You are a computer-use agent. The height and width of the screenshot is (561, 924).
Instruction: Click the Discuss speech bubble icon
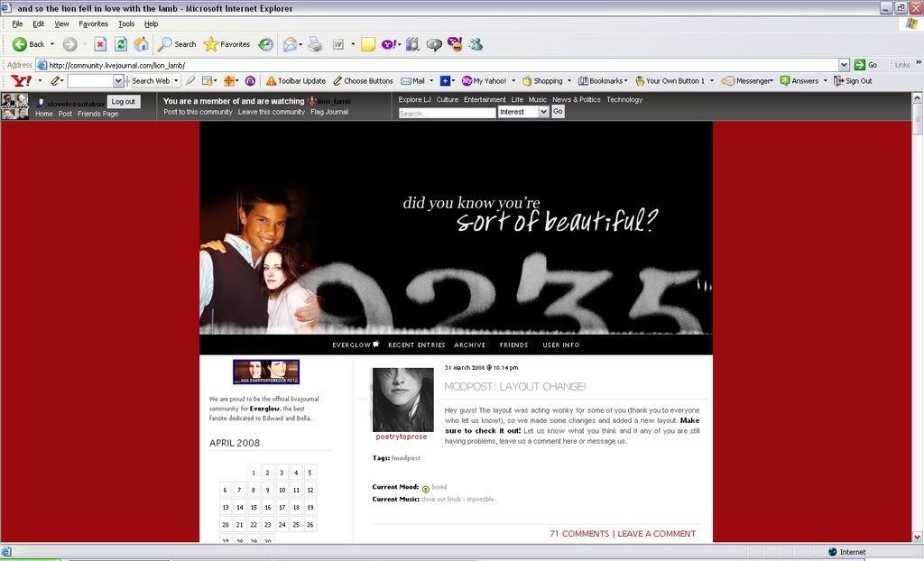pyautogui.click(x=434, y=45)
